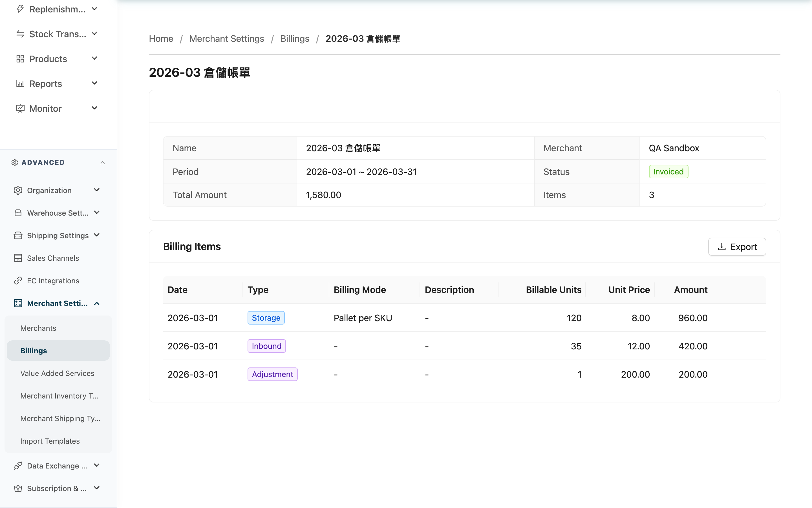Expand the Warehouse Settings chevron
The height and width of the screenshot is (508, 812).
[97, 213]
